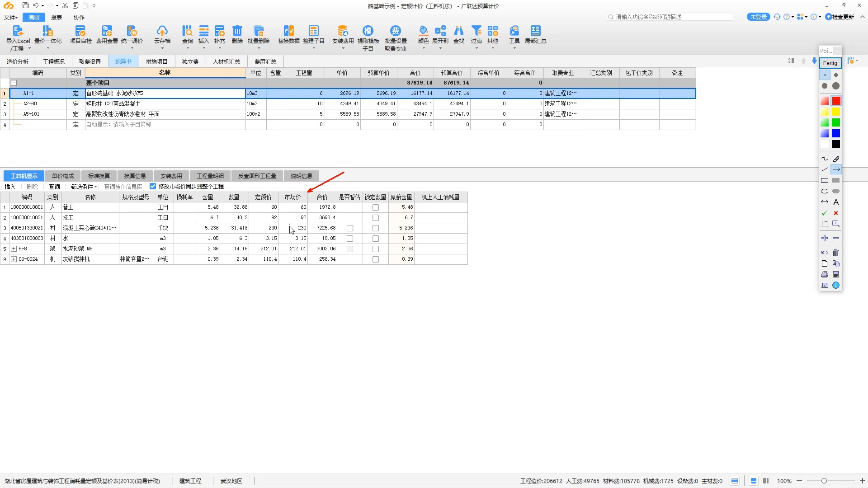Check 是否暂估 for 混凝土实心砖 row

[x=349, y=228]
